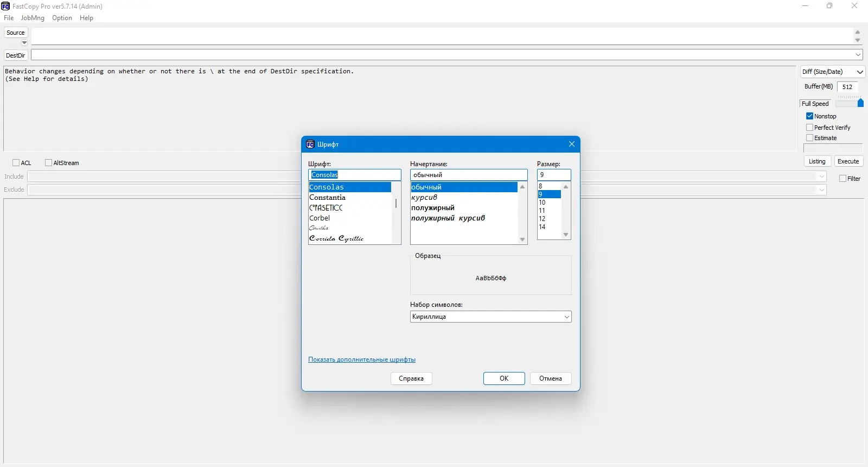This screenshot has width=868, height=467.
Task: Close the Шрифт font dialog
Action: tap(572, 144)
